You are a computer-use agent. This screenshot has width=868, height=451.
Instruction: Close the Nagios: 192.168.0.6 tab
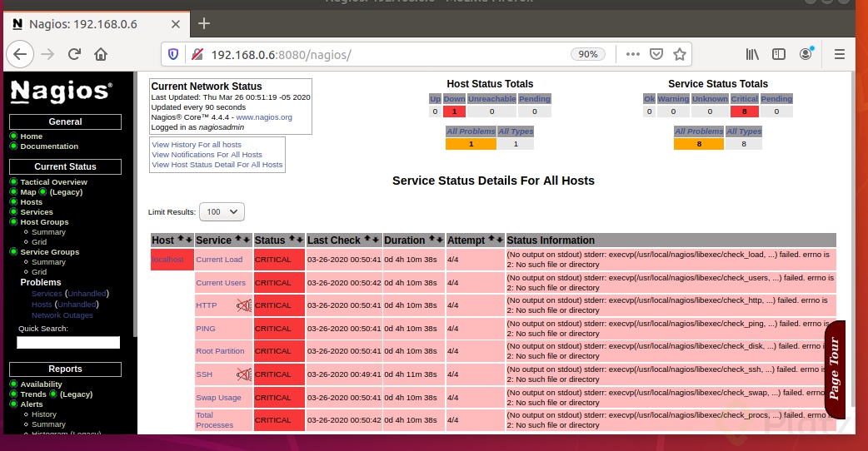click(x=176, y=24)
